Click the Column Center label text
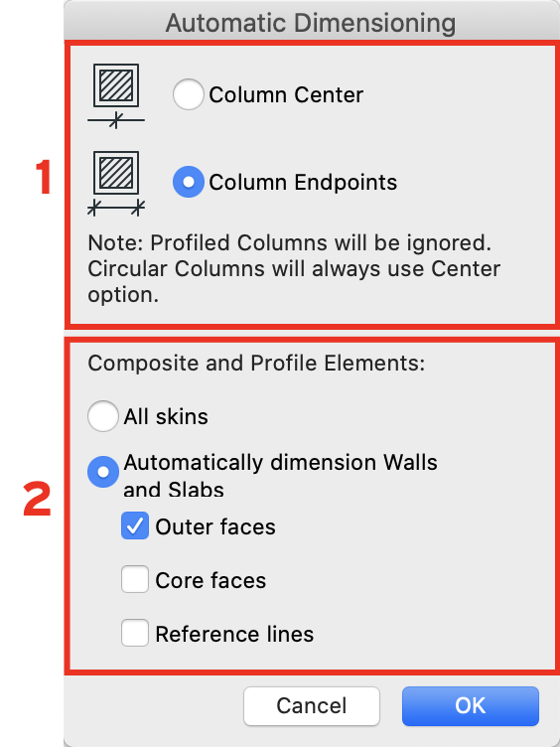The height and width of the screenshot is (747, 560). [x=286, y=94]
